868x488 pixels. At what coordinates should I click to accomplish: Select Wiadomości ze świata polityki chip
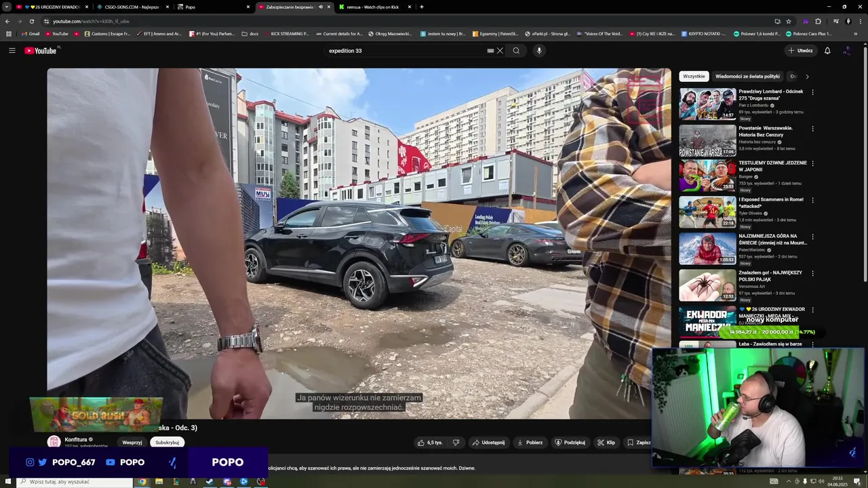pyautogui.click(x=747, y=77)
